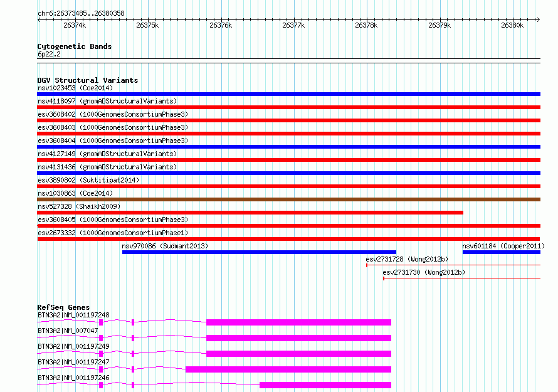Open esv2673332 (1000GenomesConsortiumPhase1) label
558x392 pixels.
pyautogui.click(x=113, y=233)
